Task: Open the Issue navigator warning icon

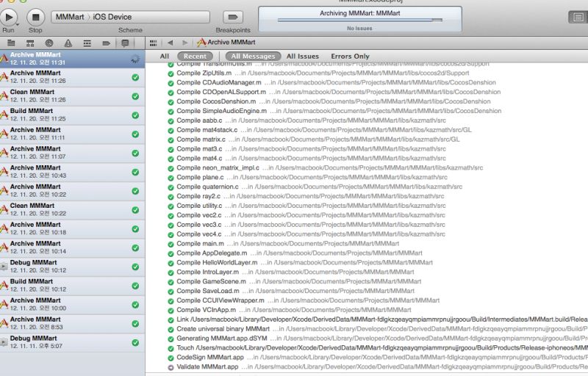Action: click(68, 43)
